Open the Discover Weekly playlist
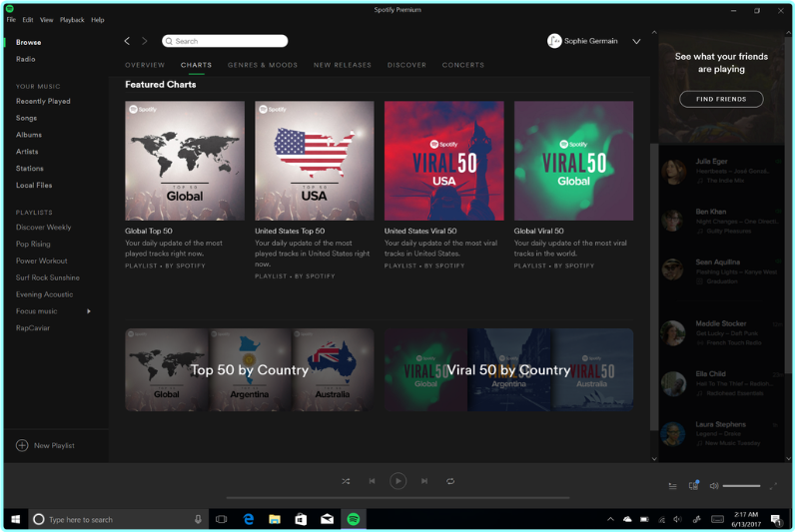The height and width of the screenshot is (532, 795). click(44, 227)
